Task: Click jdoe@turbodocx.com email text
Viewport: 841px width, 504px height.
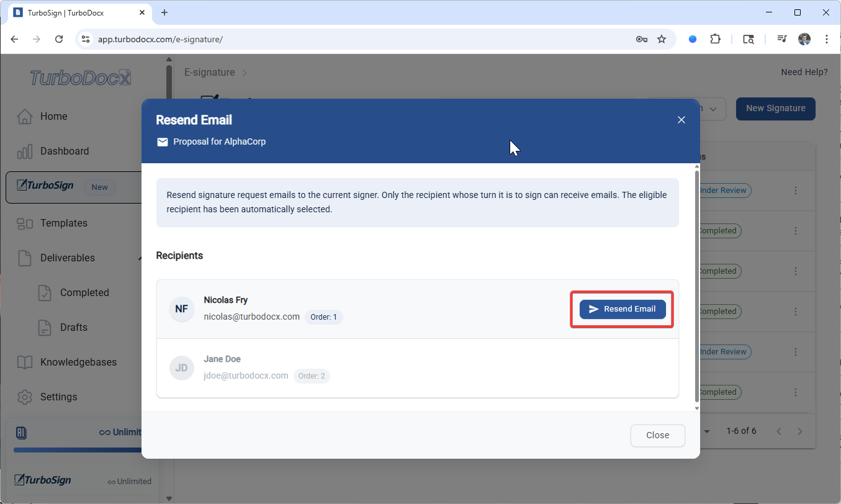Action: pyautogui.click(x=246, y=376)
